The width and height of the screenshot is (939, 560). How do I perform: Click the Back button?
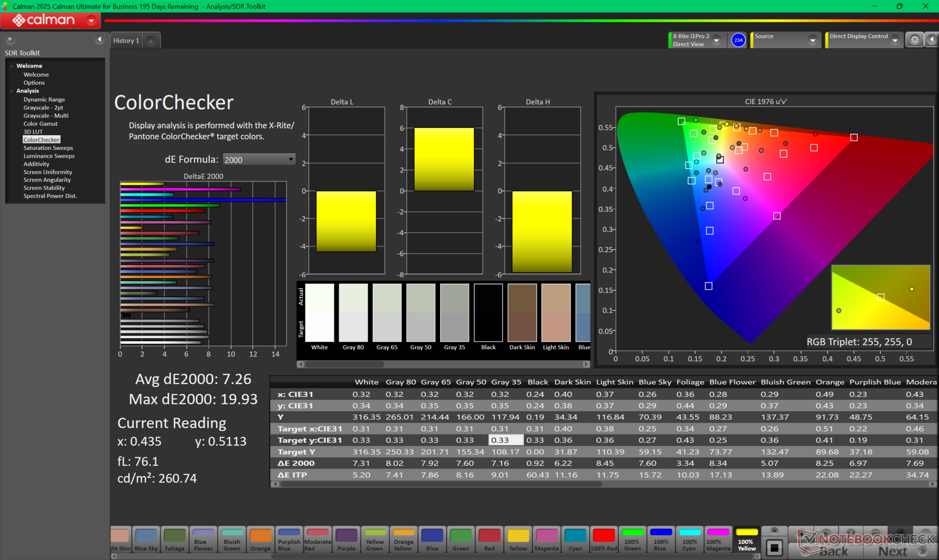coord(833,551)
